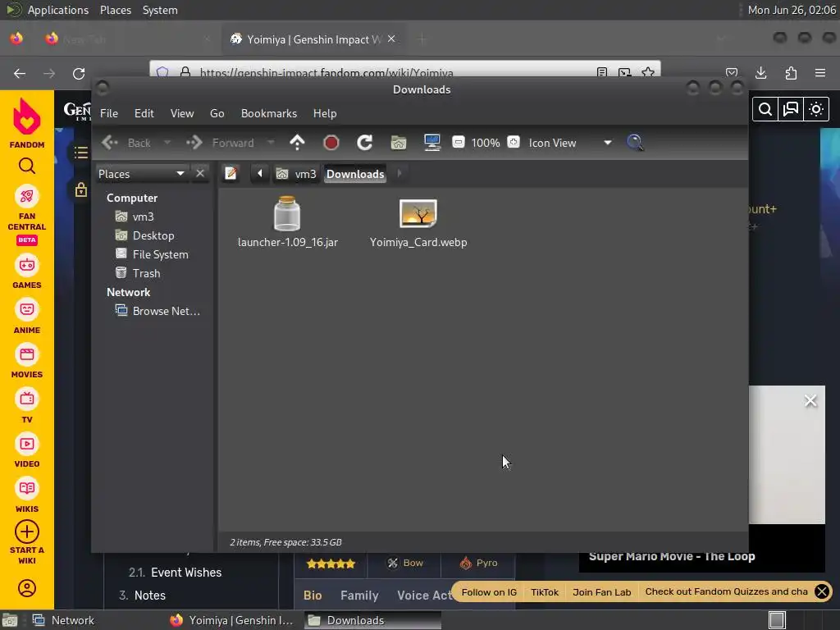Open Wikis in Fandom sidebar

pyautogui.click(x=27, y=496)
